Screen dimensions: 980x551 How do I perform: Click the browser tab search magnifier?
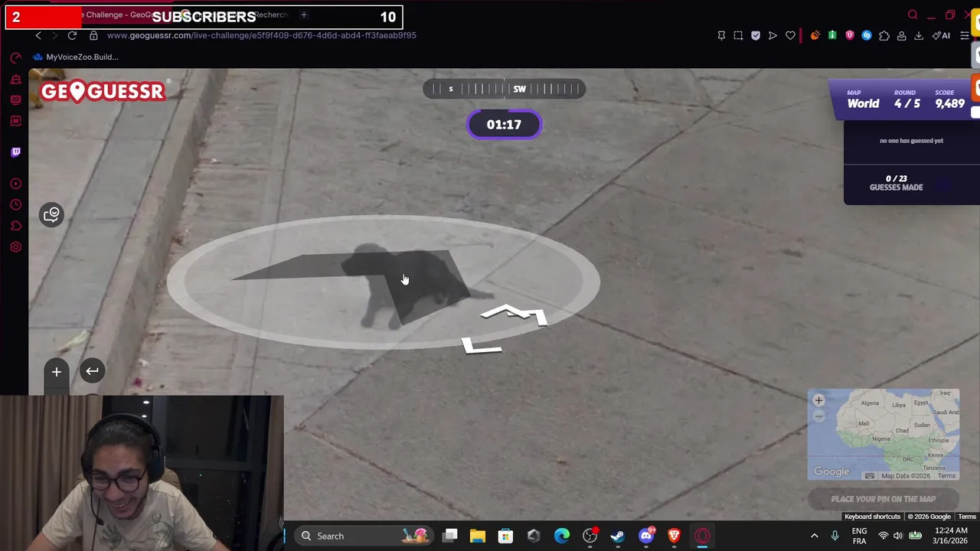[913, 15]
